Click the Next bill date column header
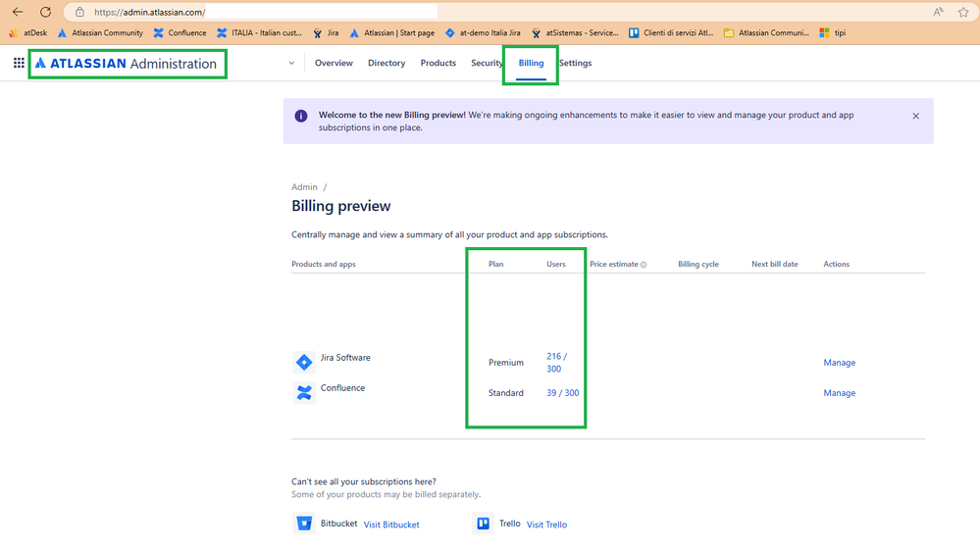The width and height of the screenshot is (980, 548). [774, 265]
